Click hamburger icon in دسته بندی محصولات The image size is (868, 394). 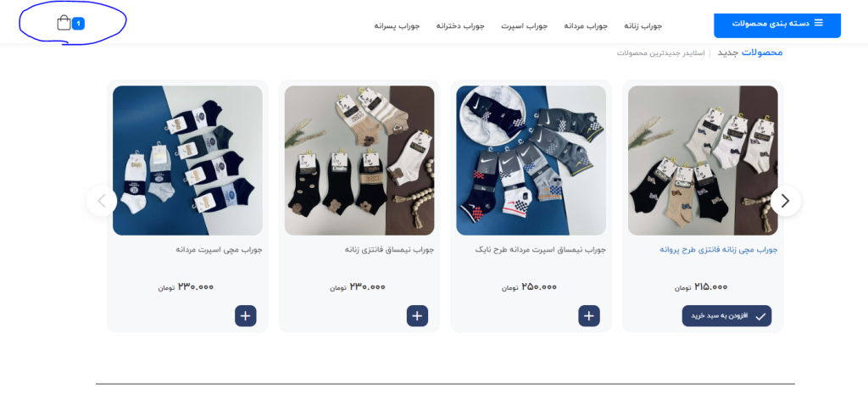tap(818, 23)
